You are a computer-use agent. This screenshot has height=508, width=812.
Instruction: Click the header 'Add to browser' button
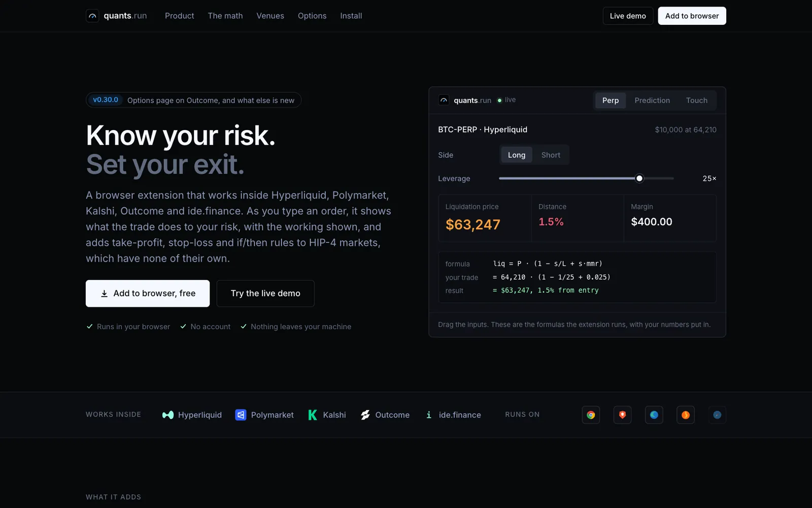point(692,16)
